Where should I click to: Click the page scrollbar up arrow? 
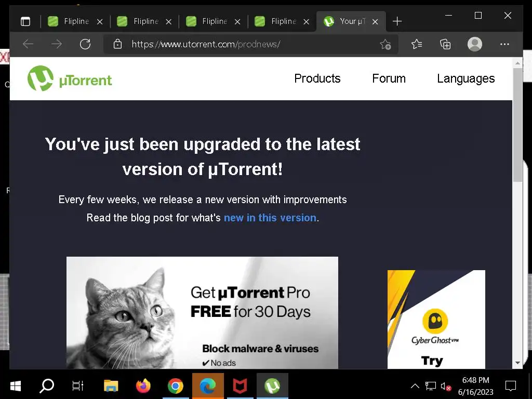pos(517,63)
